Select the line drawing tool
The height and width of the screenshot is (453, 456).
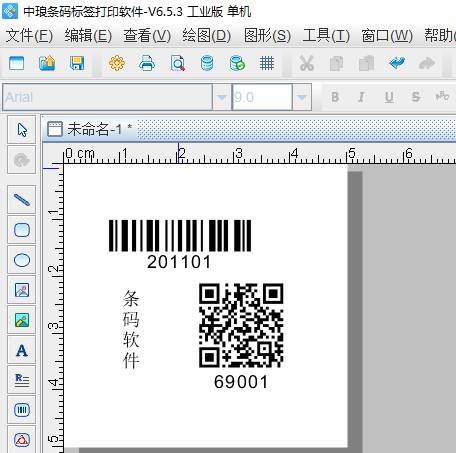(22, 200)
